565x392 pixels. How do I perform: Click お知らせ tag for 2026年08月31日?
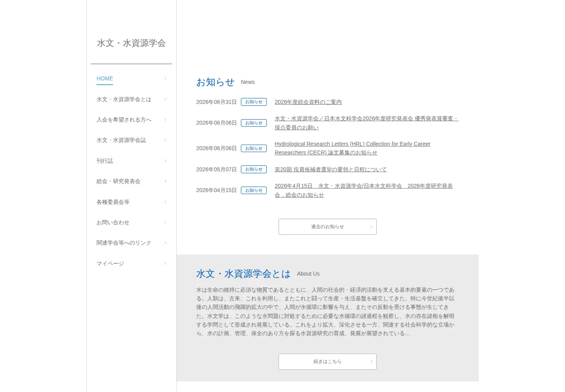pos(254,102)
